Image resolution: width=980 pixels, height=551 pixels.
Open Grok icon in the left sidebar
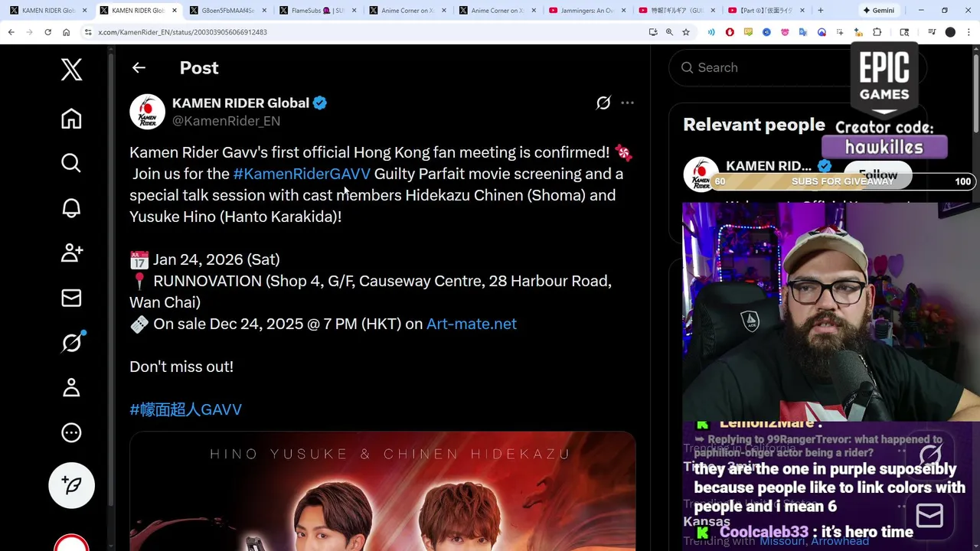(x=71, y=342)
